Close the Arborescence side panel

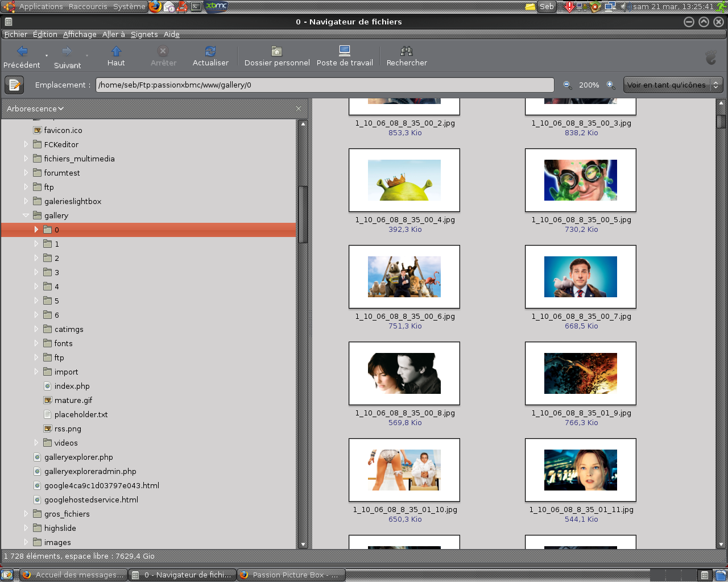tap(299, 109)
